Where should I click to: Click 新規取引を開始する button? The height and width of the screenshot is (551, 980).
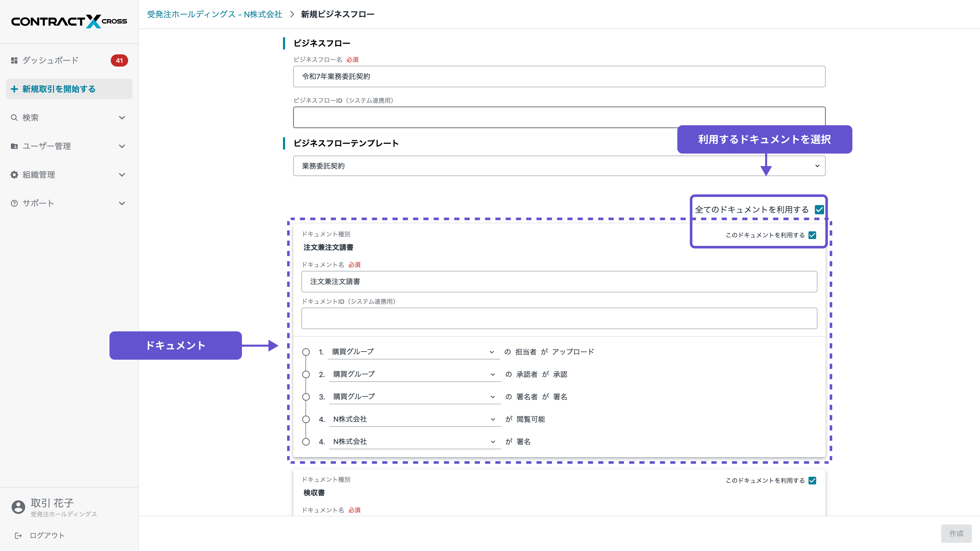tap(69, 89)
